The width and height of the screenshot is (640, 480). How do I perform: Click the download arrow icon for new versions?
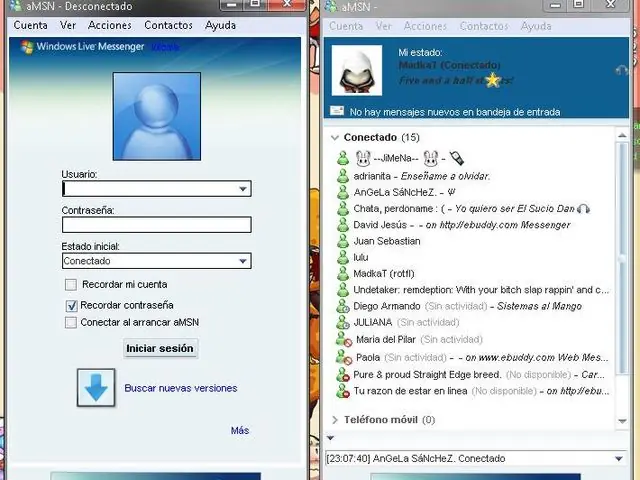pos(96,388)
